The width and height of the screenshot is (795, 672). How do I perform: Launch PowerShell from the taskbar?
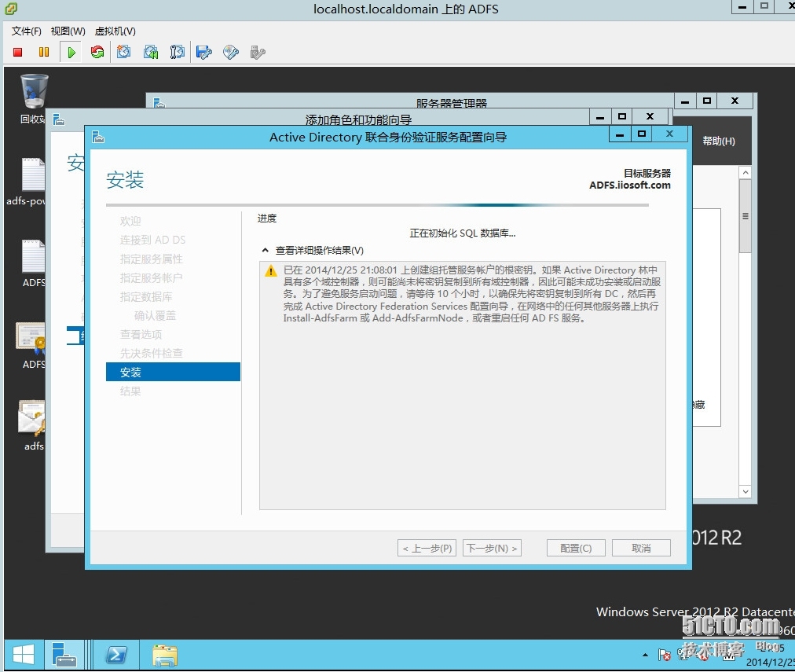pyautogui.click(x=116, y=655)
